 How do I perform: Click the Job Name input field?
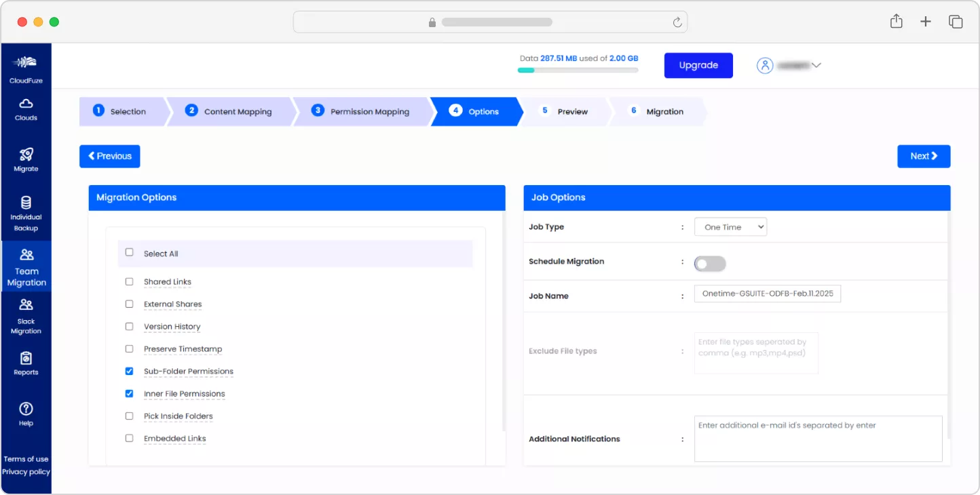[x=768, y=294]
